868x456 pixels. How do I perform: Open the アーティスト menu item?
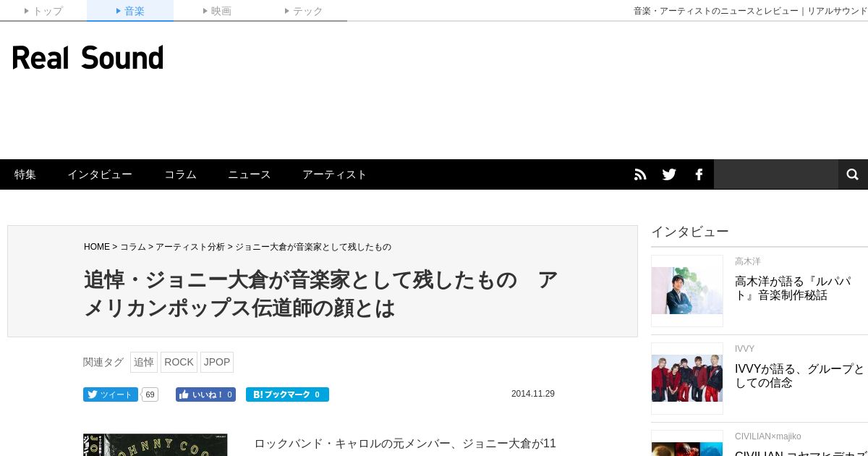334,174
